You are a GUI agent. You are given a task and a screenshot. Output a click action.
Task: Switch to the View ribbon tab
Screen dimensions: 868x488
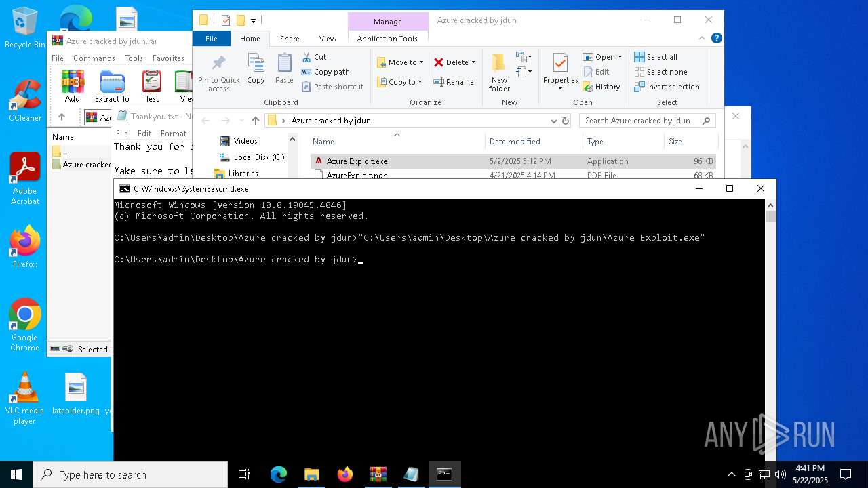(x=328, y=39)
